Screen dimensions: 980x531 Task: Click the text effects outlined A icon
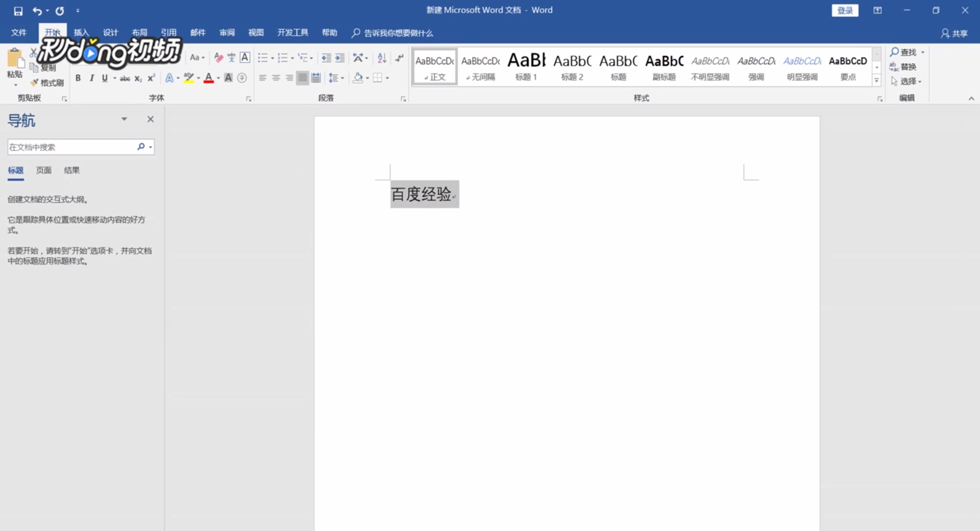[x=169, y=78]
